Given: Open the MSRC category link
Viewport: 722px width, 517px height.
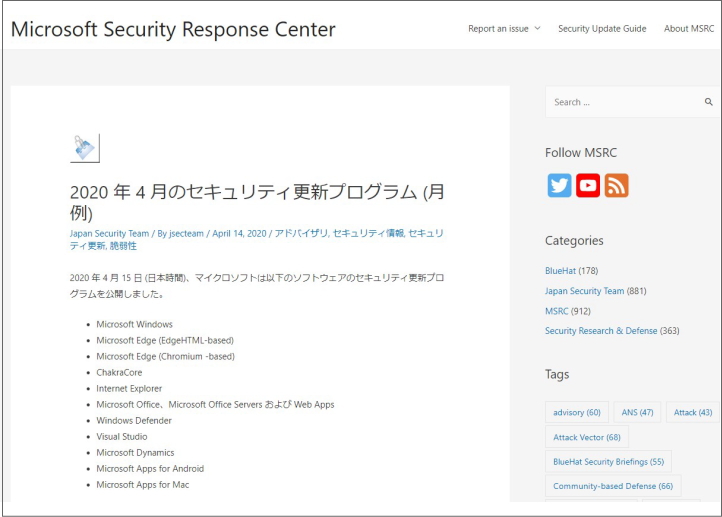Looking at the screenshot, I should click(x=556, y=311).
